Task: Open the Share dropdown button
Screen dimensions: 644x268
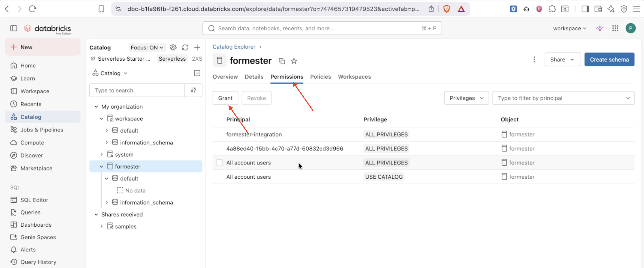Action: click(x=563, y=59)
